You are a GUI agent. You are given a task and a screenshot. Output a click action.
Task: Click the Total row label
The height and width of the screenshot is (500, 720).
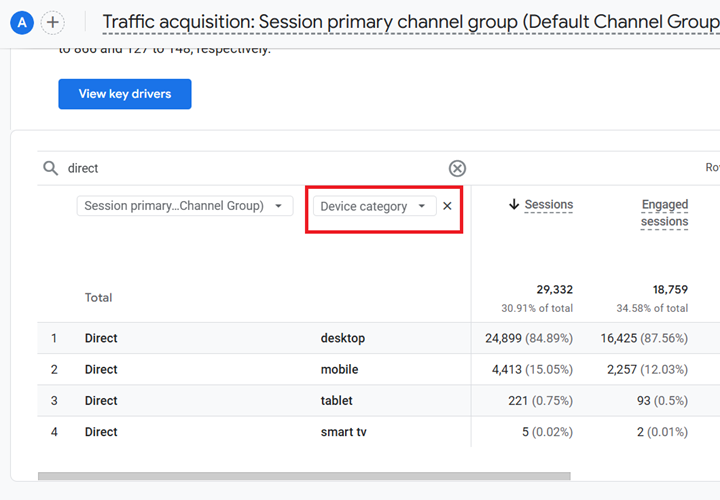tap(98, 297)
